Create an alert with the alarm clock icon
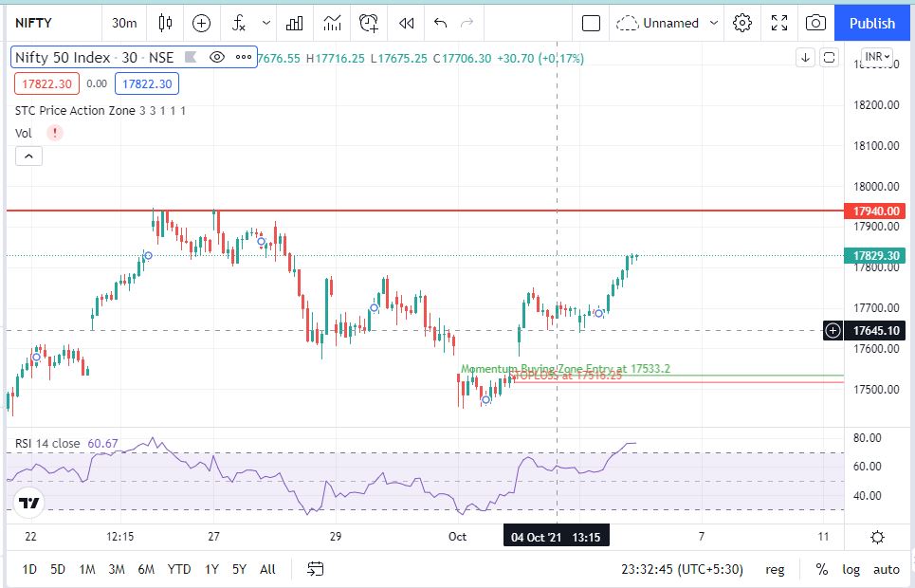This screenshot has height=588, width=915. 369,23
